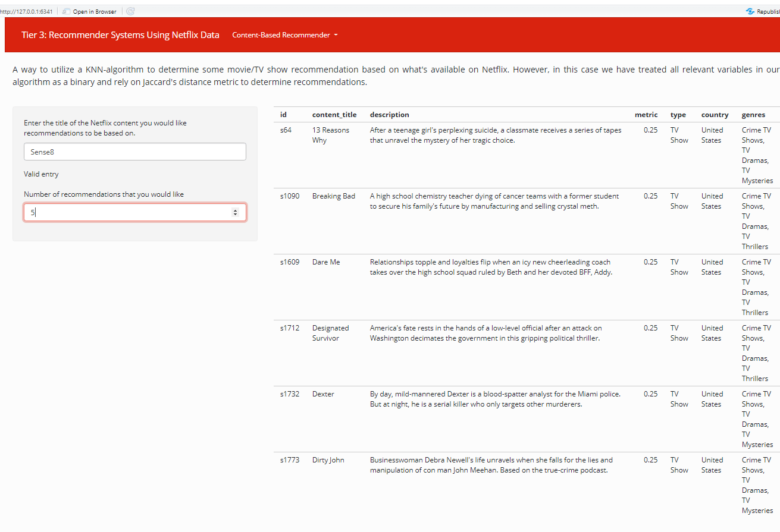Viewport: 780px width, 532px height.
Task: Click United States in Designated Survivor row
Action: (x=712, y=333)
